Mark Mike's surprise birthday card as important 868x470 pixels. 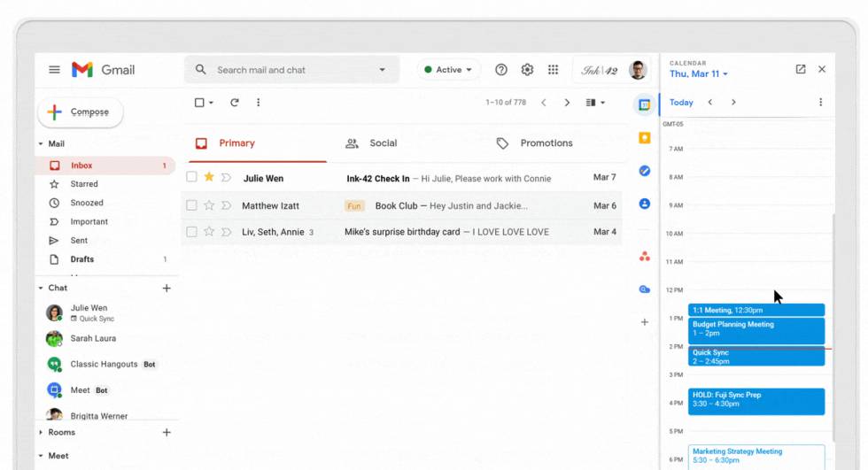[226, 232]
